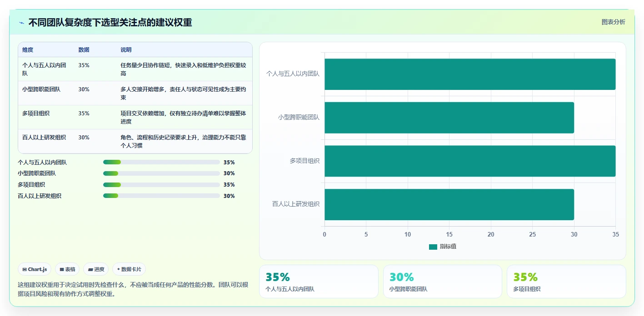The image size is (644, 316).
Task: Click the 多项目组织 y-axis label
Action: click(x=305, y=161)
